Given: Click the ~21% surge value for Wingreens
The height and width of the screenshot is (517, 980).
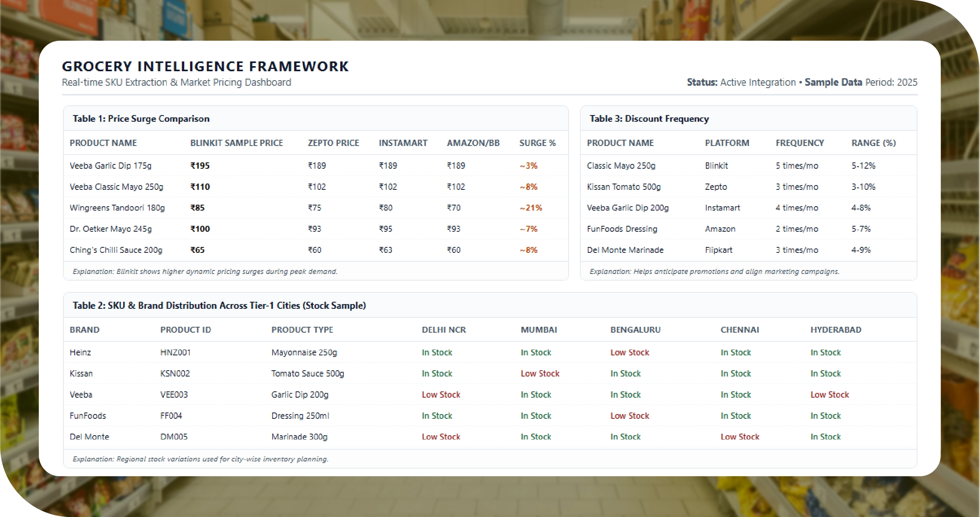Looking at the screenshot, I should coord(531,208).
